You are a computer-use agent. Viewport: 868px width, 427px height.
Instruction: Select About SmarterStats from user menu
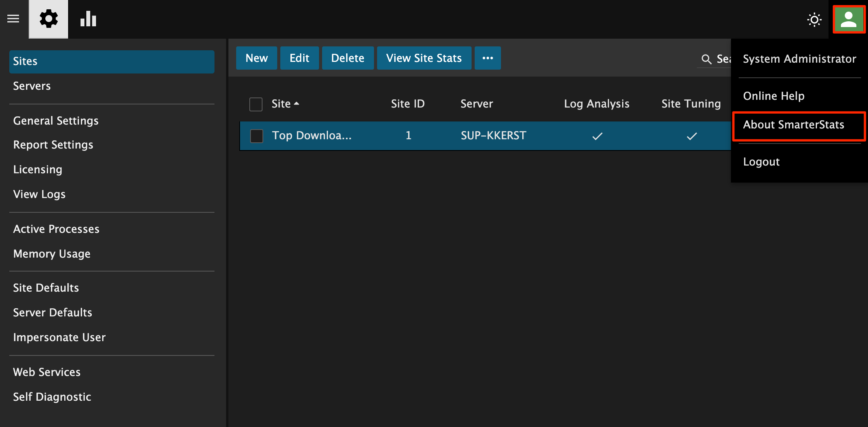coord(793,125)
